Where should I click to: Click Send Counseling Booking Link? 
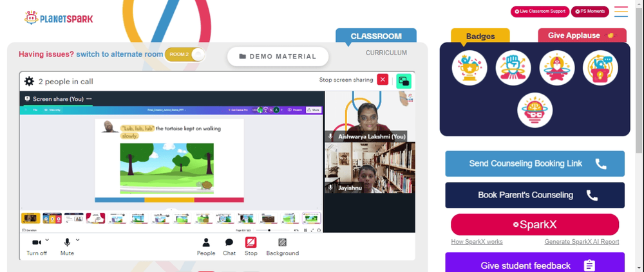pos(535,164)
